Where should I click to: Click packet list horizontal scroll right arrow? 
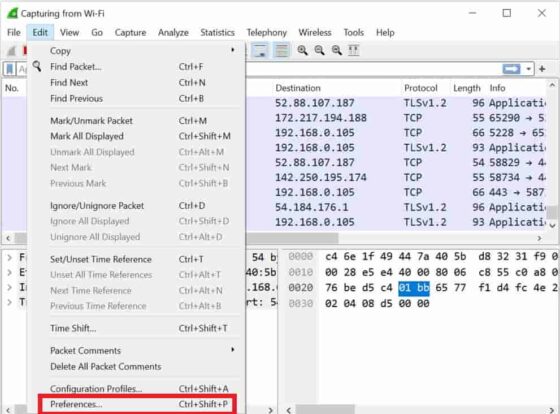point(539,238)
